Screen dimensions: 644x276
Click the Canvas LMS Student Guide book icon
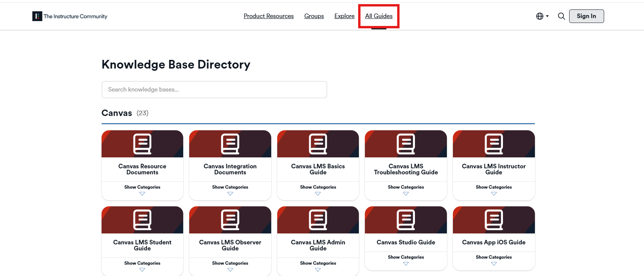(142, 220)
